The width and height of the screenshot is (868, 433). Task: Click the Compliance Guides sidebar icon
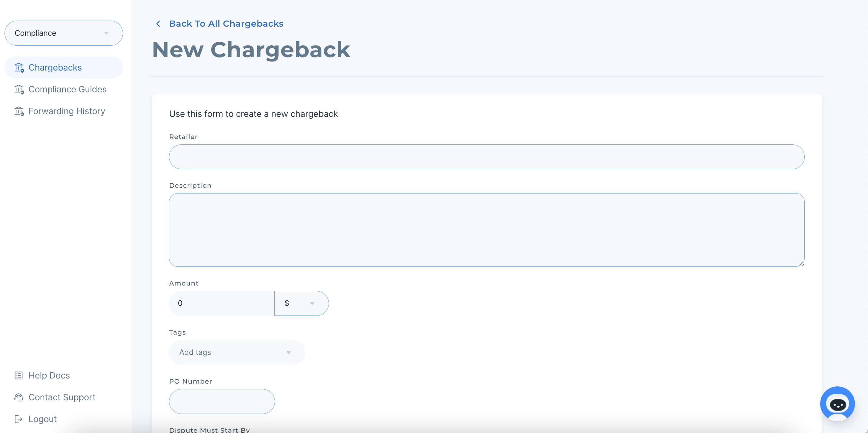click(x=19, y=90)
